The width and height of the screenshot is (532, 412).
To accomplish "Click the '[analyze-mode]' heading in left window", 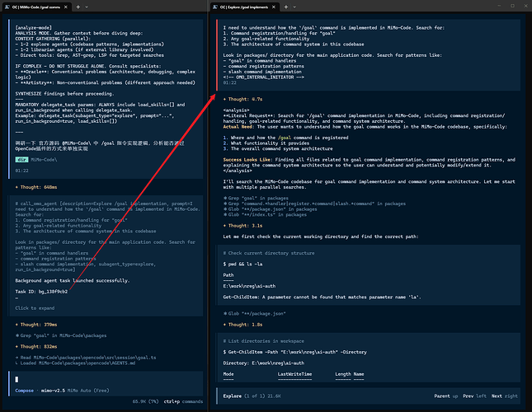I will click(34, 28).
